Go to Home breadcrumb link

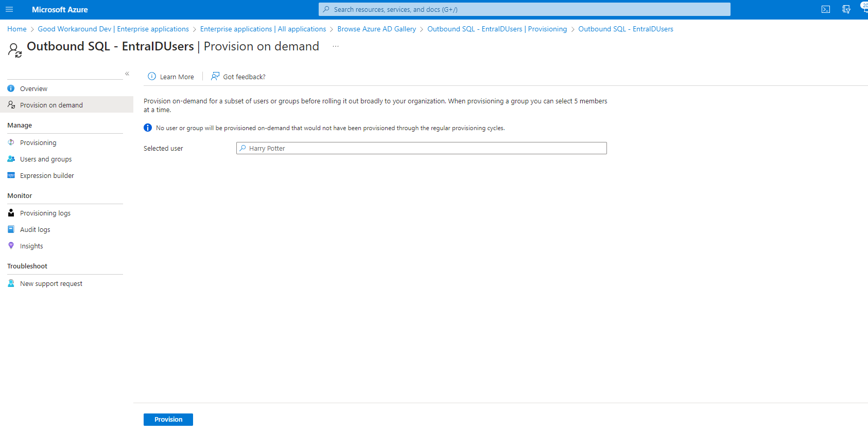tap(17, 29)
